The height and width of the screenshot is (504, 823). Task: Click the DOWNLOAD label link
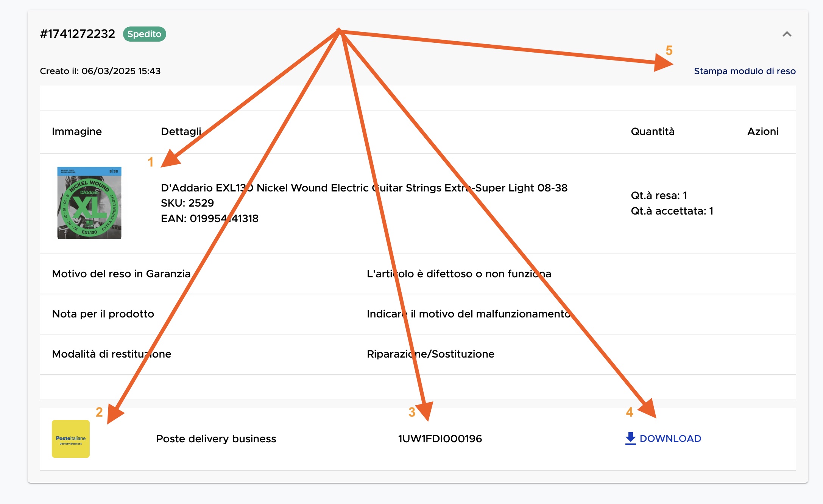click(670, 439)
